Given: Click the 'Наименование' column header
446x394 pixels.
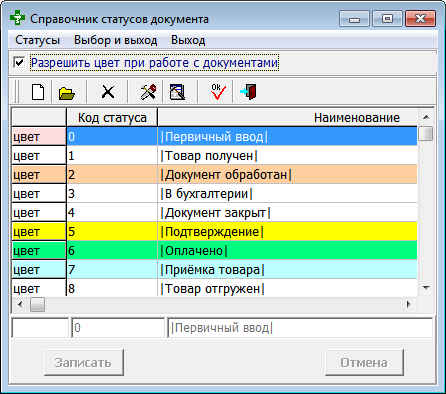Looking at the screenshot, I should (287, 117).
